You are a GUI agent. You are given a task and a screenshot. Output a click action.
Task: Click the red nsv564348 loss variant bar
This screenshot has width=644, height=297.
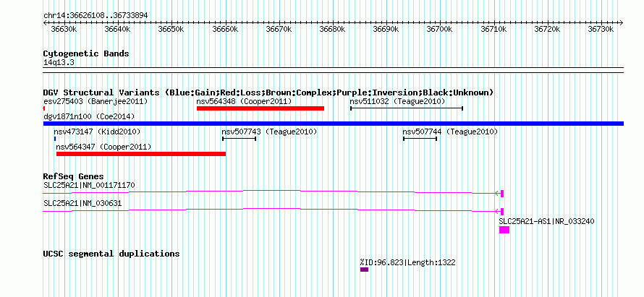coord(260,108)
